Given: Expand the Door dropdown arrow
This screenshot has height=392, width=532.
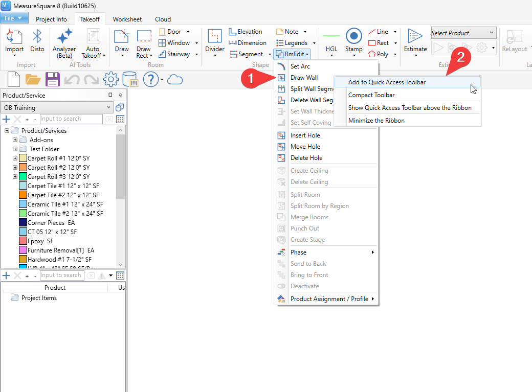Looking at the screenshot, I should pyautogui.click(x=188, y=32).
